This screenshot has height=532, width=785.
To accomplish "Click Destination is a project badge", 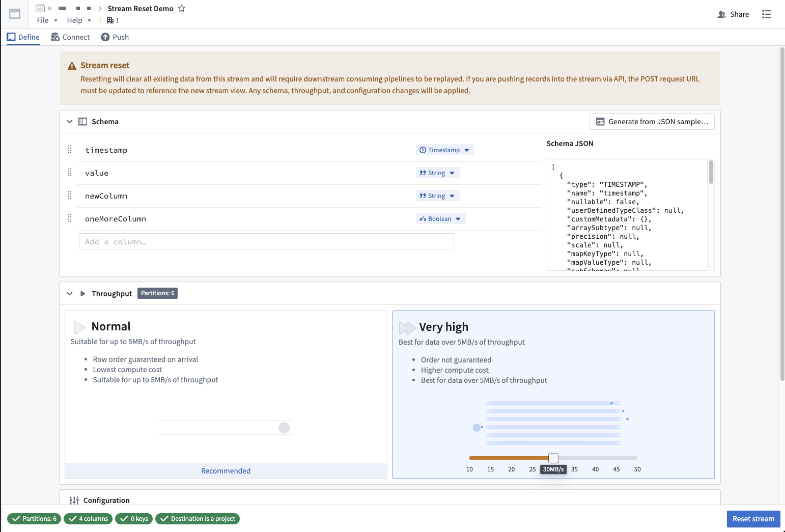I will pyautogui.click(x=198, y=519).
